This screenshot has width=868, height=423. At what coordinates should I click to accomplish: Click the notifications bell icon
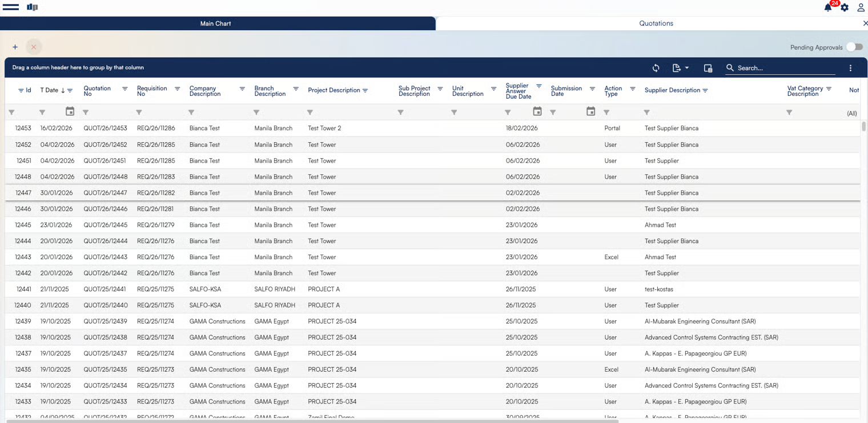pos(827,7)
